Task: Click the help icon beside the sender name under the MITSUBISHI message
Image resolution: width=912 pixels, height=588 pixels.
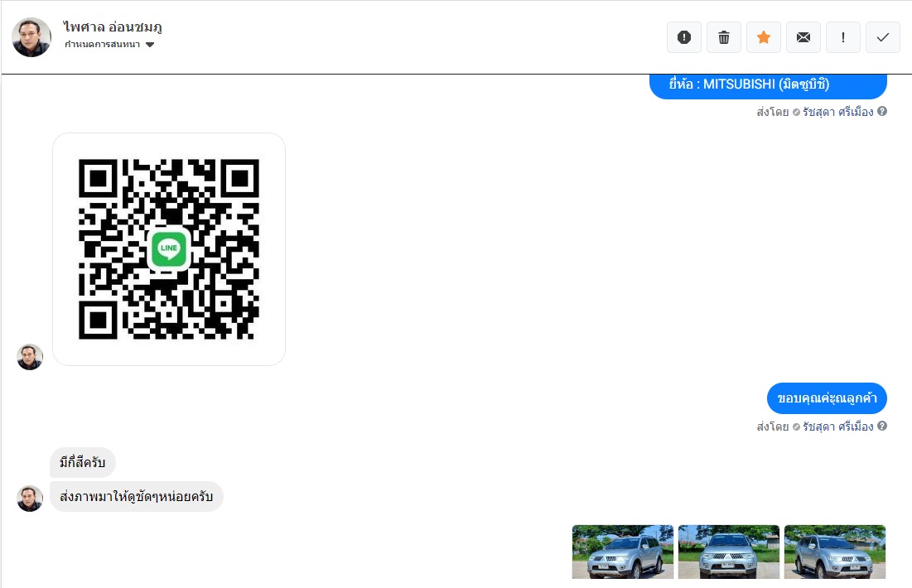Action: (882, 111)
